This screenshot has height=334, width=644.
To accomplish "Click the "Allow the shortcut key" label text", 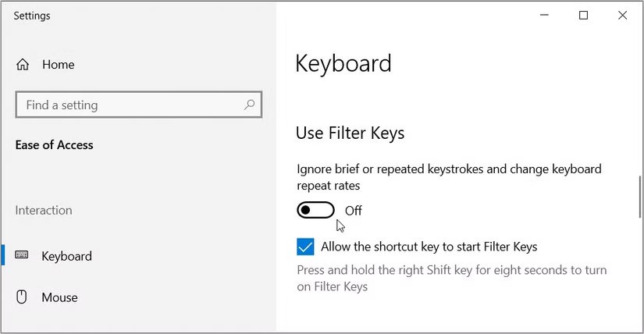I will click(x=429, y=247).
